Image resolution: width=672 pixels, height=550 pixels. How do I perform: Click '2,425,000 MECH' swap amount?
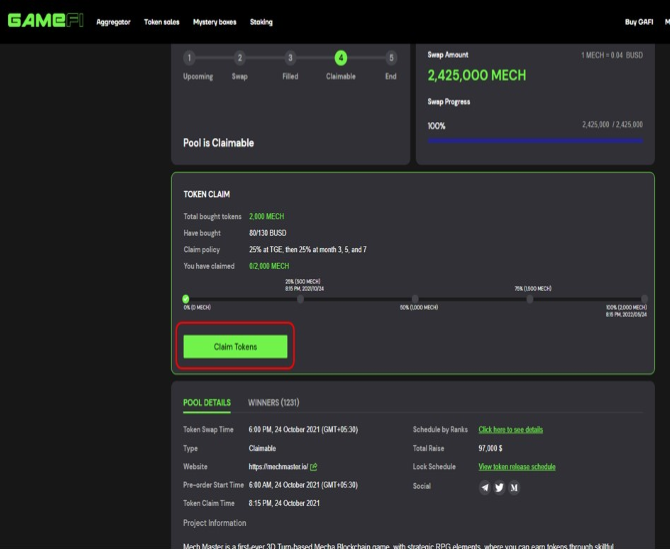[477, 75]
